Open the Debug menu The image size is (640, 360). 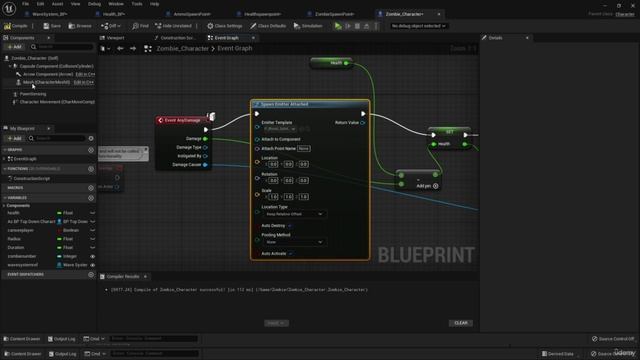pos(94,4)
